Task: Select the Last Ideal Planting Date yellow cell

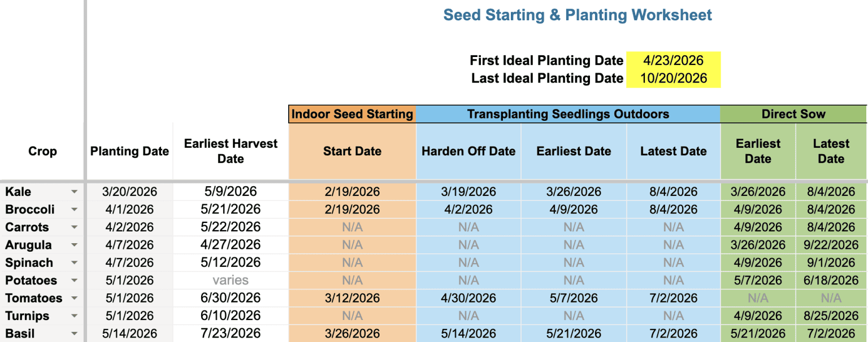Action: coord(673,78)
